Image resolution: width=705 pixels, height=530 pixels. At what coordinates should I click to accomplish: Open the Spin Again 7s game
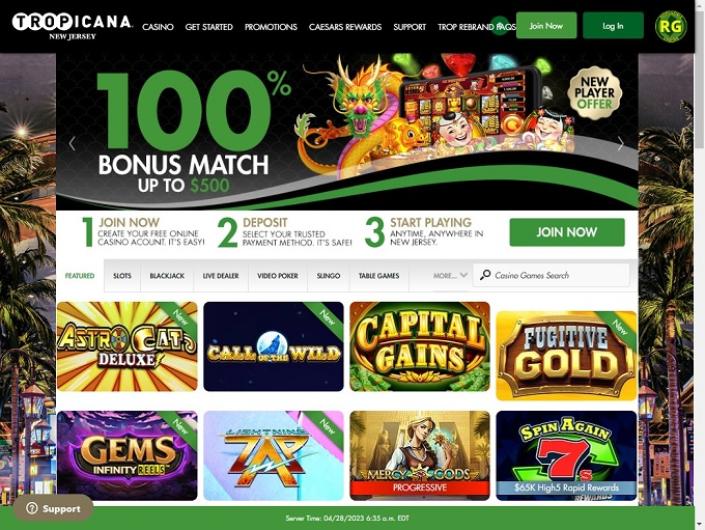pyautogui.click(x=566, y=455)
